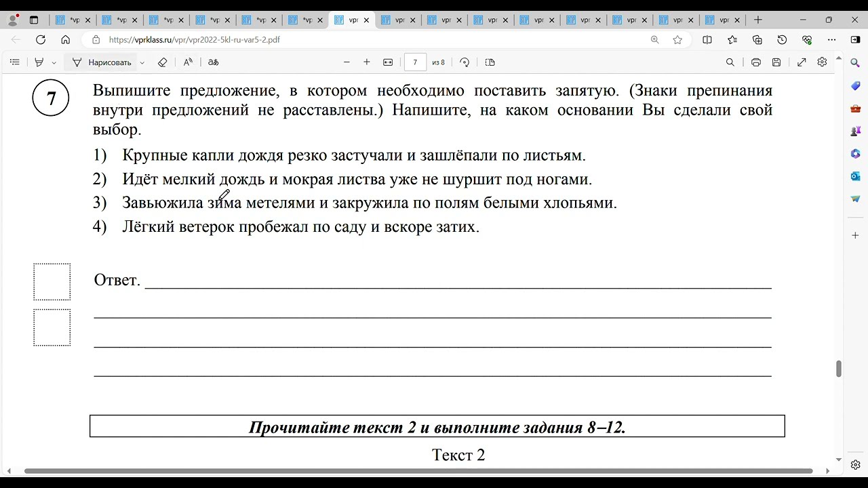Enter full screen PDF view
868x488 pixels.
click(x=802, y=62)
